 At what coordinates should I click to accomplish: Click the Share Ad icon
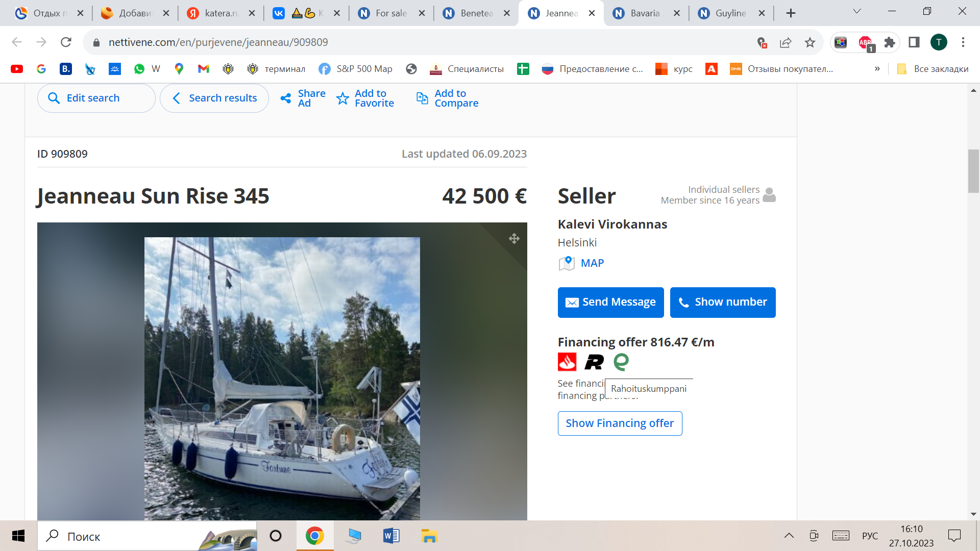(286, 98)
